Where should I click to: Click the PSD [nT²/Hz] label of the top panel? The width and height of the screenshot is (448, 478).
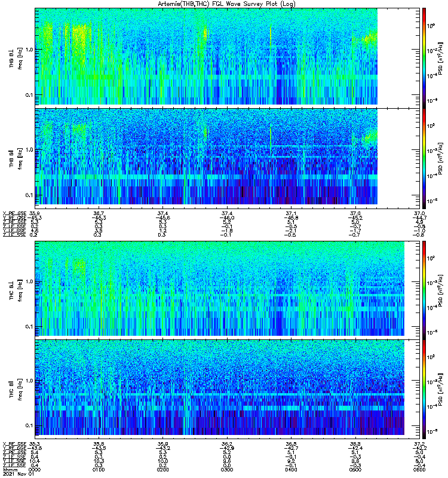[x=440, y=58]
